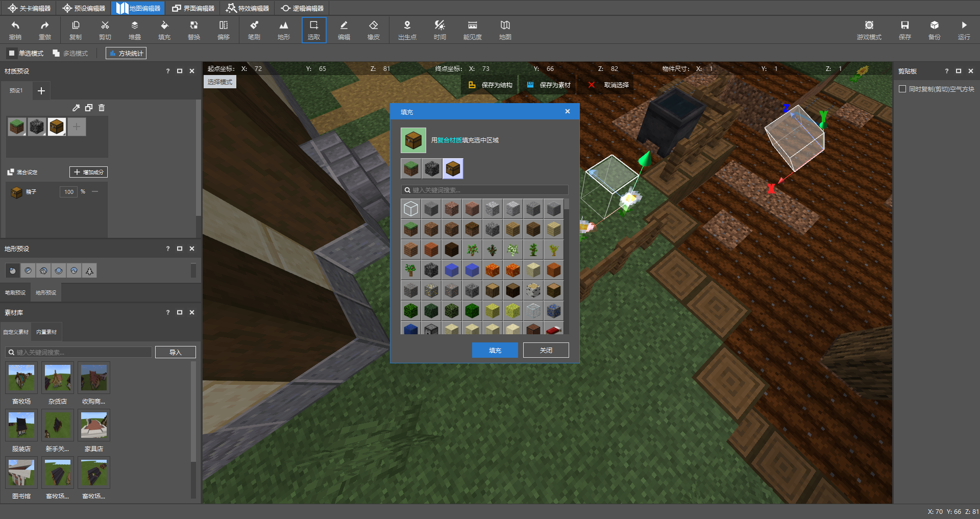The width and height of the screenshot is (980, 519).
Task: Click the 撤销 (undo) toolbar icon
Action: pos(15,30)
